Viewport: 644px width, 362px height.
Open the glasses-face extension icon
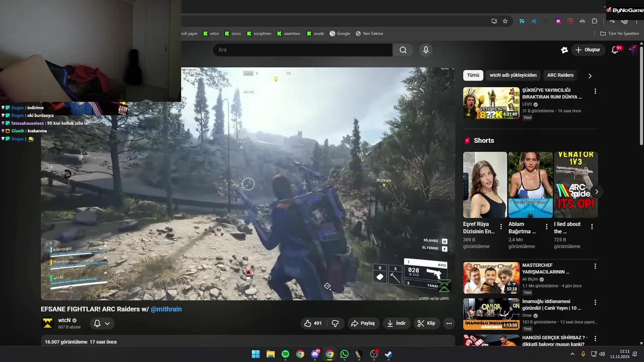point(582,21)
